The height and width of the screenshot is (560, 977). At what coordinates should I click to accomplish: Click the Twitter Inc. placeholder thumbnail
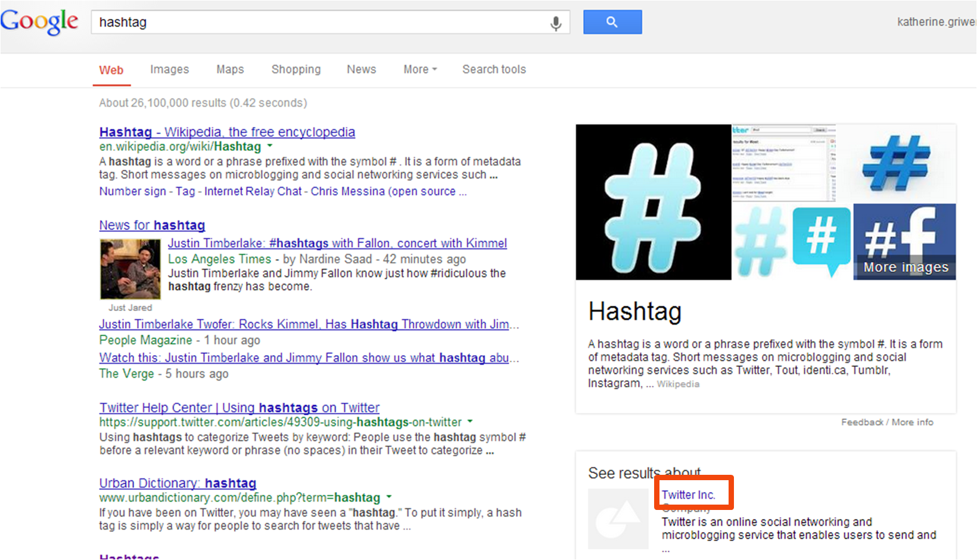tap(618, 518)
